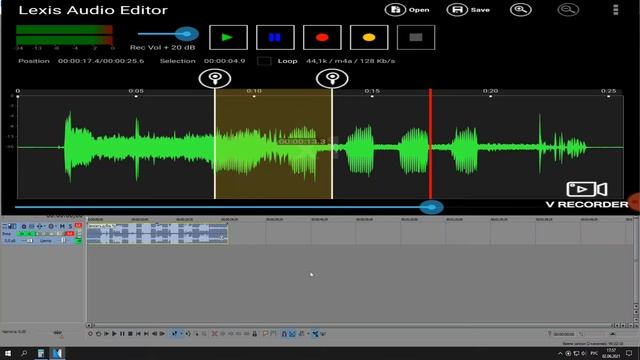Image resolution: width=640 pixels, height=360 pixels.
Task: Select the left selection marker handle
Action: pyautogui.click(x=215, y=78)
